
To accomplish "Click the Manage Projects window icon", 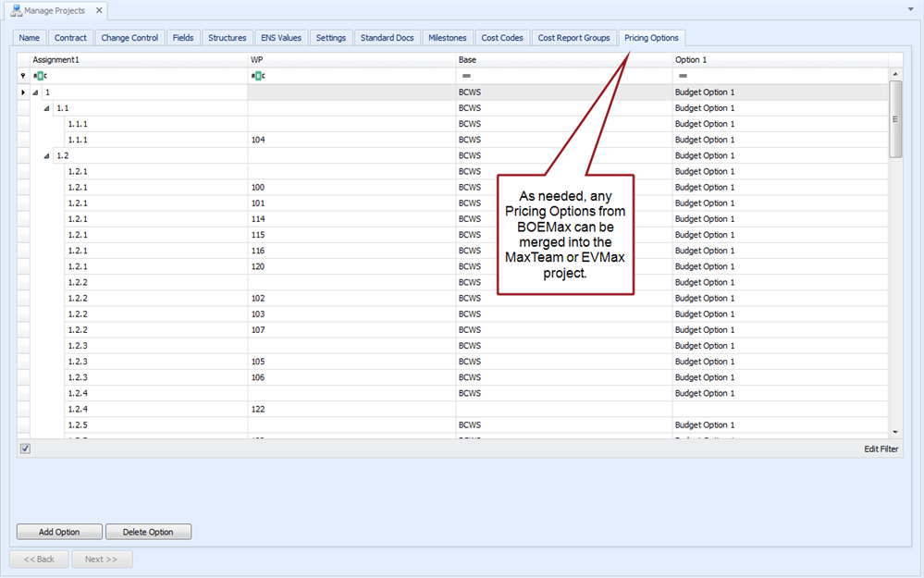I will coord(16,11).
